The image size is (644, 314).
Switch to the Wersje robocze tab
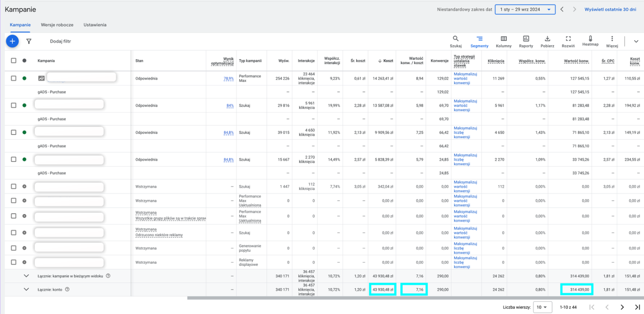tap(57, 25)
